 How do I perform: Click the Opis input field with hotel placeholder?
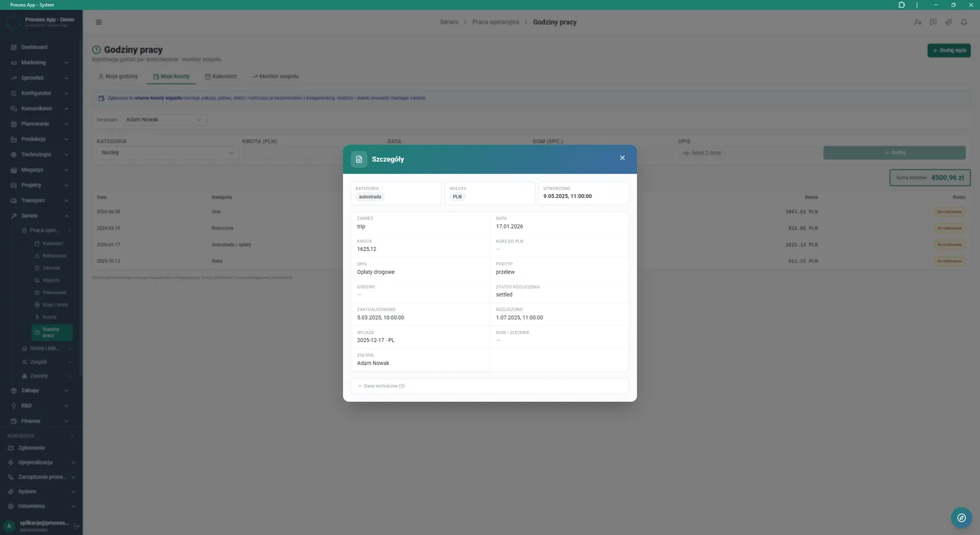click(x=748, y=153)
